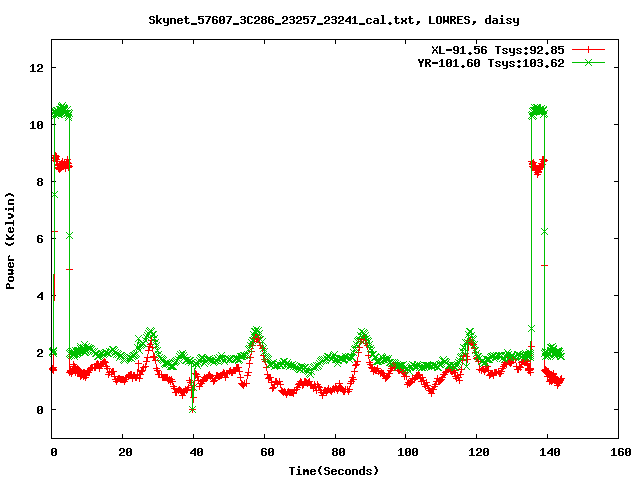Viewport: 640px width, 480px height.
Task: Click the y-axis tick label 4
Action: [x=40, y=296]
